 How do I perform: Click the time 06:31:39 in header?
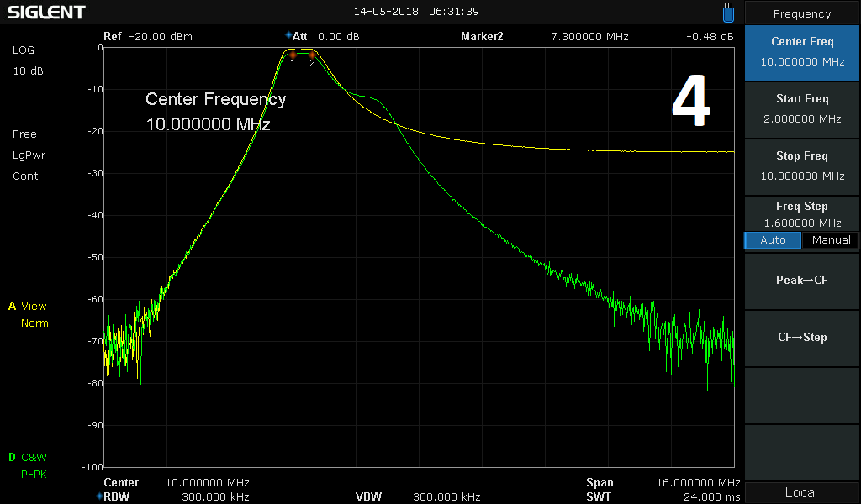454,12
